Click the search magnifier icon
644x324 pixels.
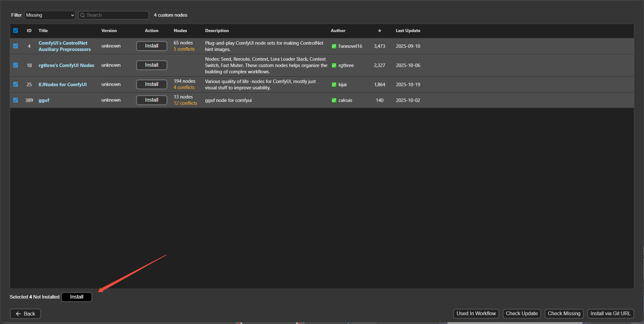point(83,15)
